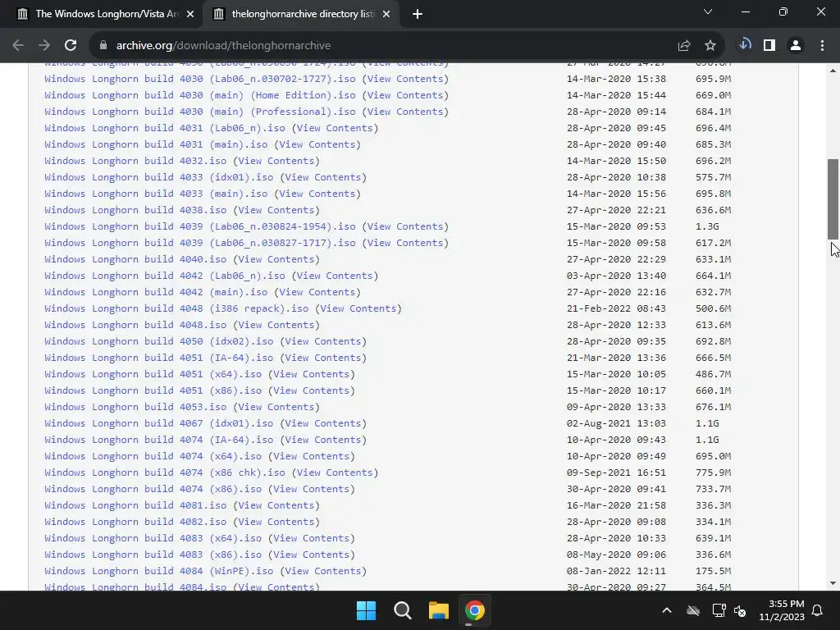Open the network tray icon
The height and width of the screenshot is (630, 840).
click(719, 610)
